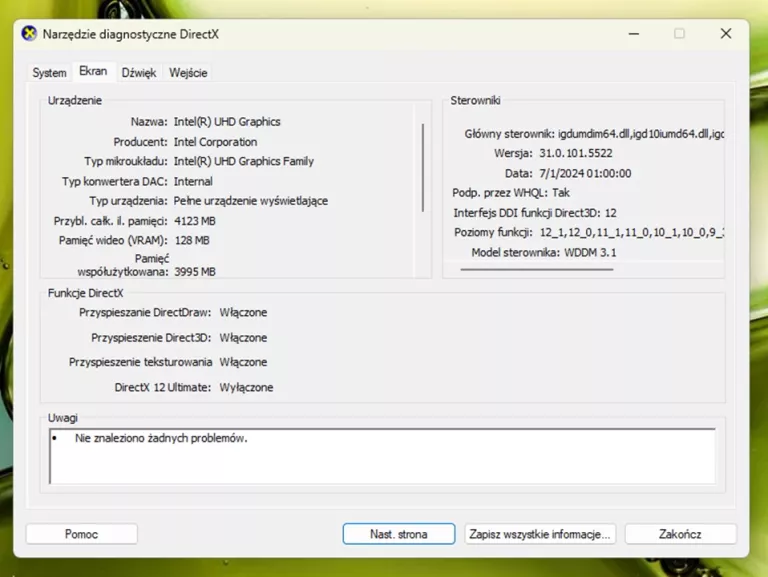
Task: Select the Ekran tab
Action: tap(93, 71)
